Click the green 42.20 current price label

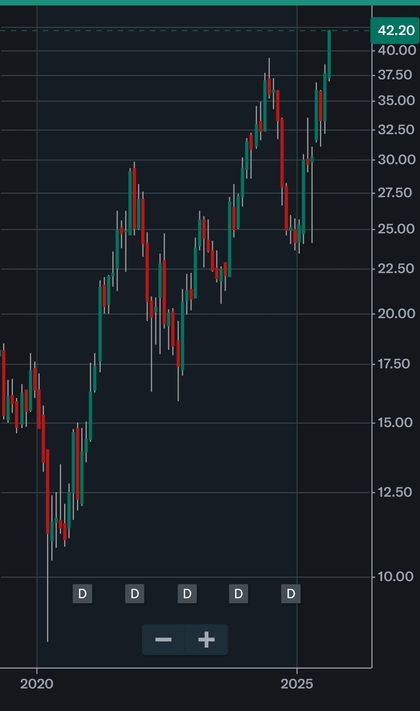[395, 31]
